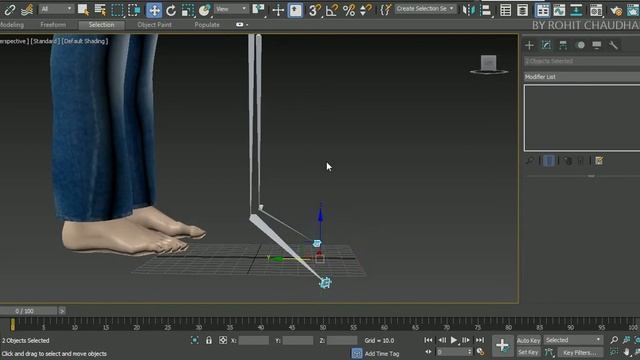This screenshot has height=360, width=640.
Task: Choose the Rectangular Selection Region tool
Action: (x=117, y=10)
